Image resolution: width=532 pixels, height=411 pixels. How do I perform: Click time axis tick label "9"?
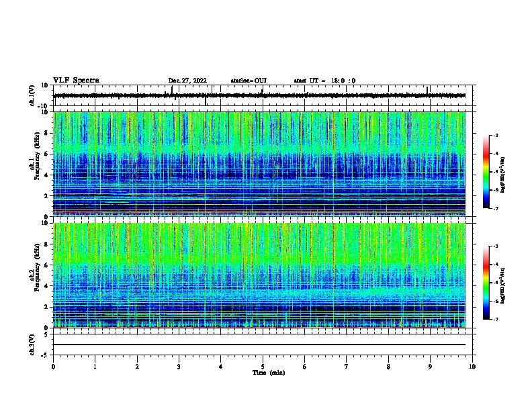[x=430, y=367]
